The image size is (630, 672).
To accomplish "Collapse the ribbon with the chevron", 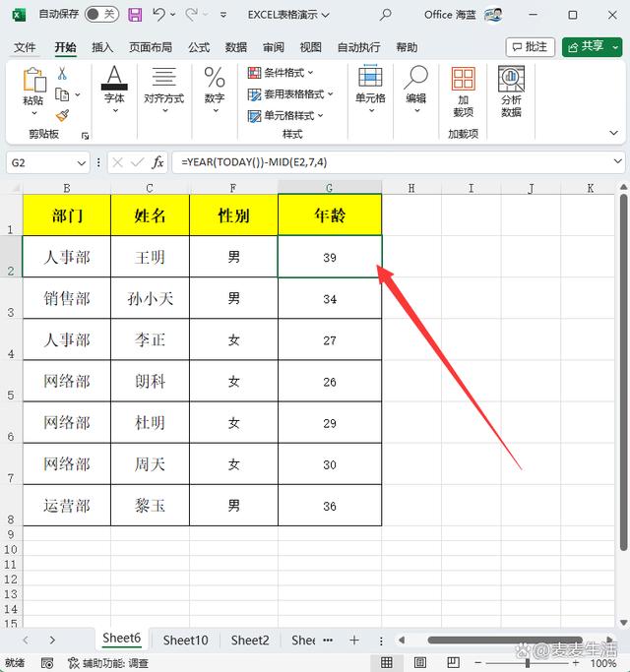I will [x=613, y=133].
